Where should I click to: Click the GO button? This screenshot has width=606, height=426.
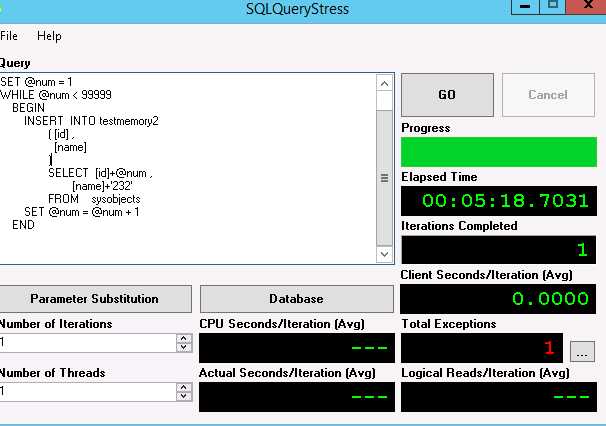click(x=447, y=95)
